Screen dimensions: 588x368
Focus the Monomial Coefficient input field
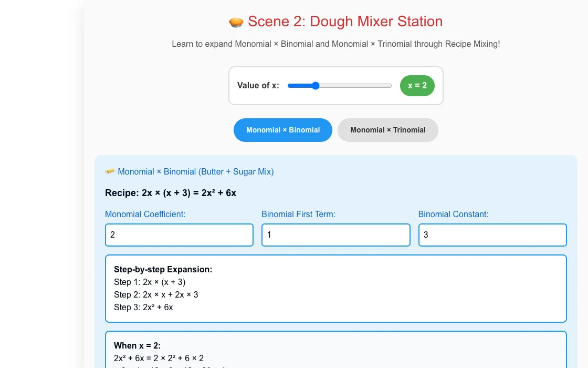[179, 235]
